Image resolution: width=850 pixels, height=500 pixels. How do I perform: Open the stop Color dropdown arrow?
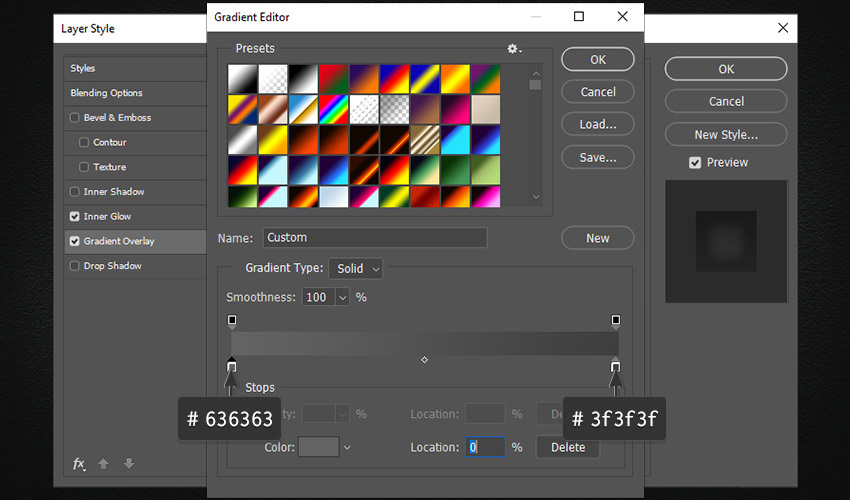[x=347, y=448]
